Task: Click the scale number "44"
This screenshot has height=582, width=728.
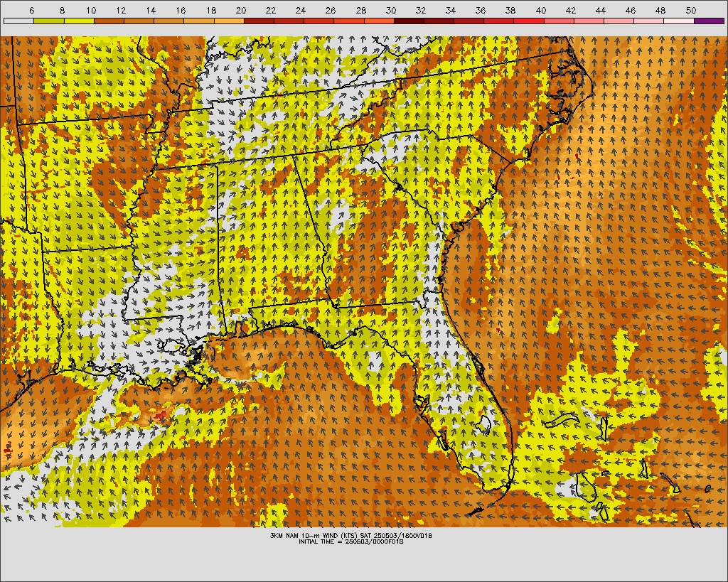Action: click(600, 11)
